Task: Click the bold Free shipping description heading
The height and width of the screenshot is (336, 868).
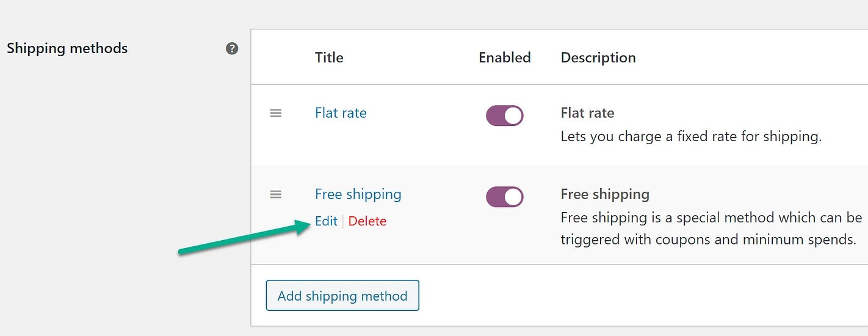Action: [605, 194]
